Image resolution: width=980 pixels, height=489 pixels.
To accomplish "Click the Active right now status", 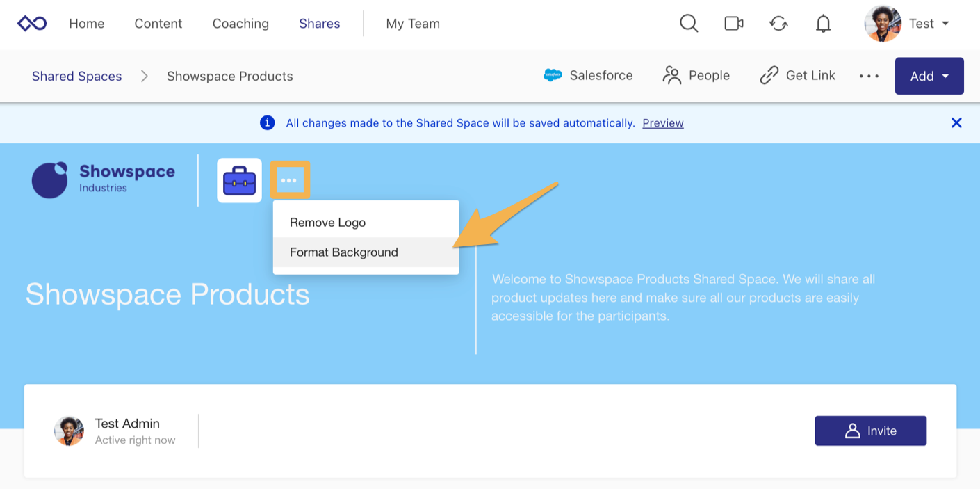I will pyautogui.click(x=135, y=440).
